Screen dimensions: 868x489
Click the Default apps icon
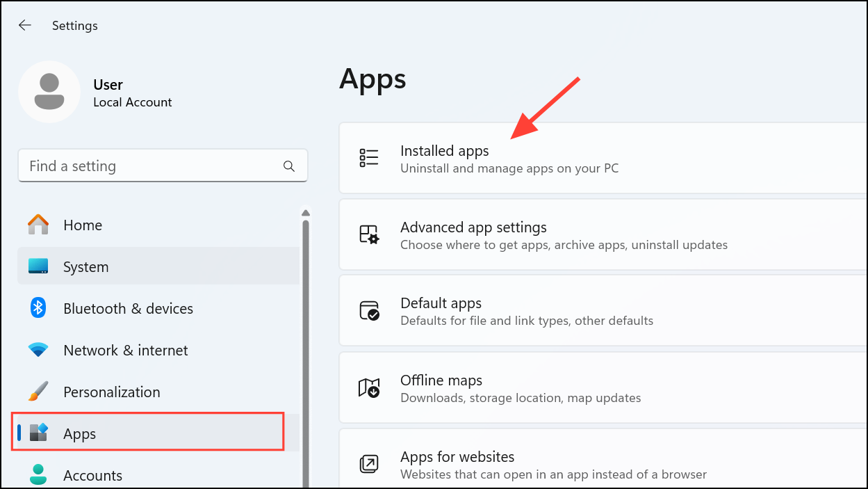click(370, 310)
